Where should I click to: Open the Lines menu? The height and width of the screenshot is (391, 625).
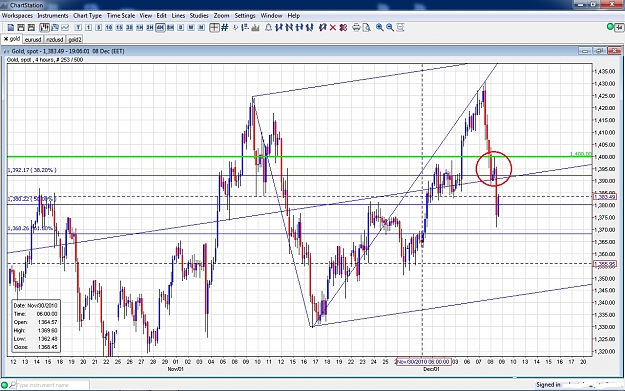(x=178, y=16)
